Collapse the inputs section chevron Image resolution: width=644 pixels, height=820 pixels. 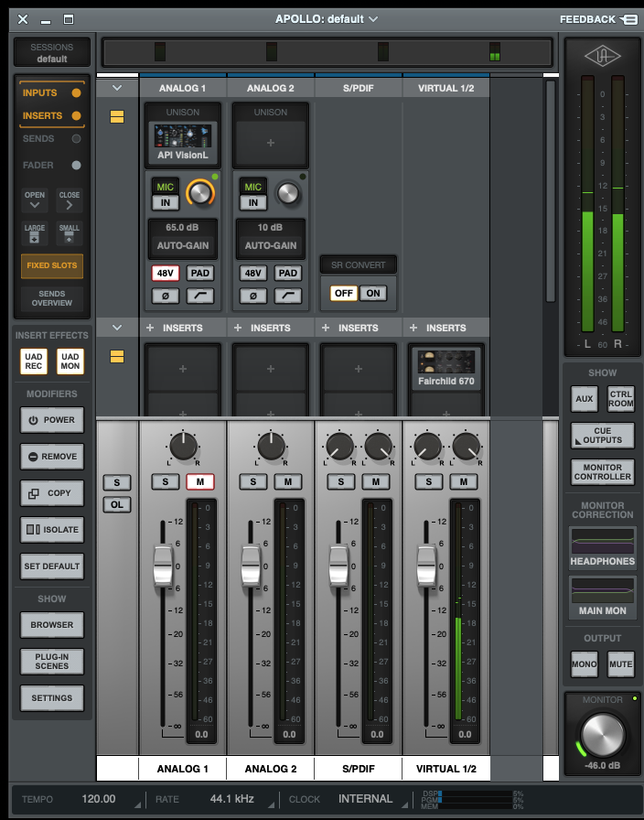117,88
